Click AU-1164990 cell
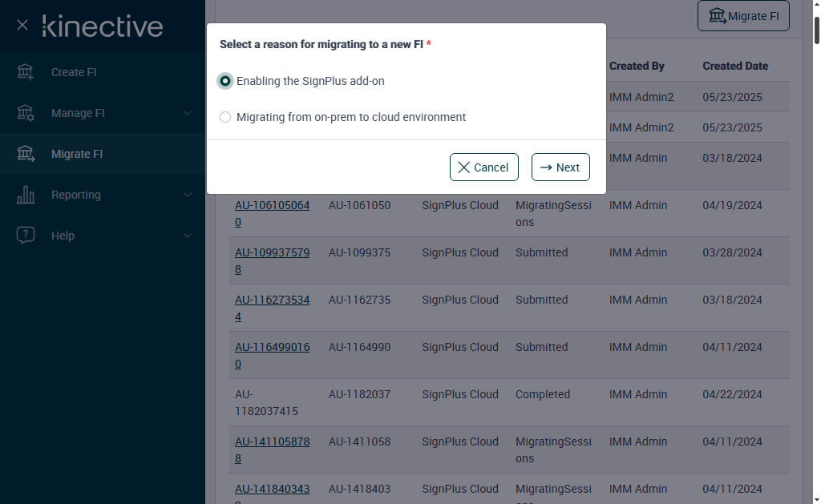The height and width of the screenshot is (504, 821). point(359,347)
